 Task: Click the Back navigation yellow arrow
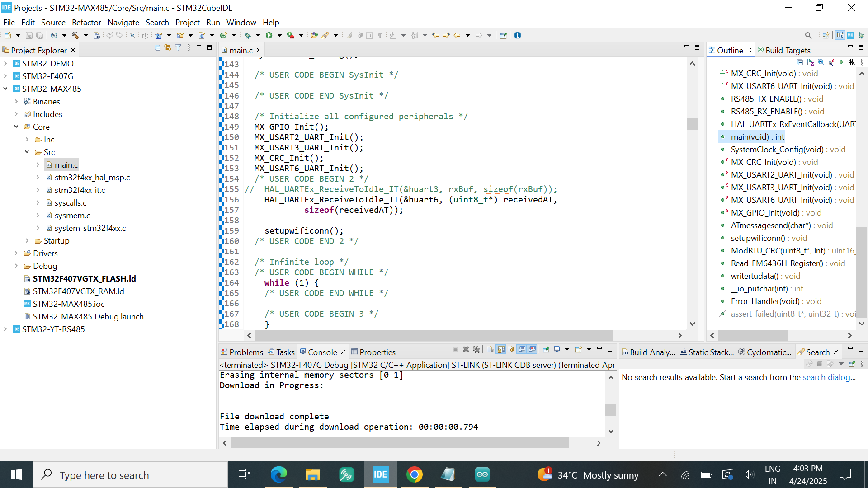(x=457, y=35)
